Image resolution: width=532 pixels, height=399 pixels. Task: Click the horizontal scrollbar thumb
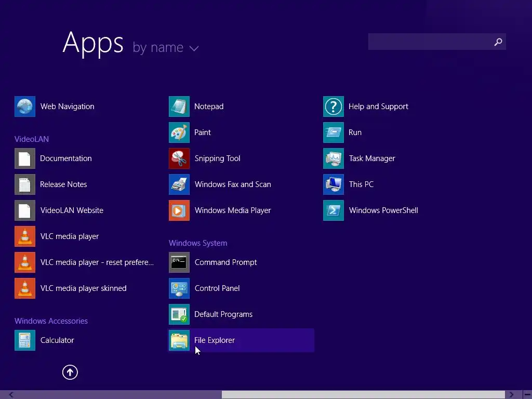pyautogui.click(x=363, y=395)
